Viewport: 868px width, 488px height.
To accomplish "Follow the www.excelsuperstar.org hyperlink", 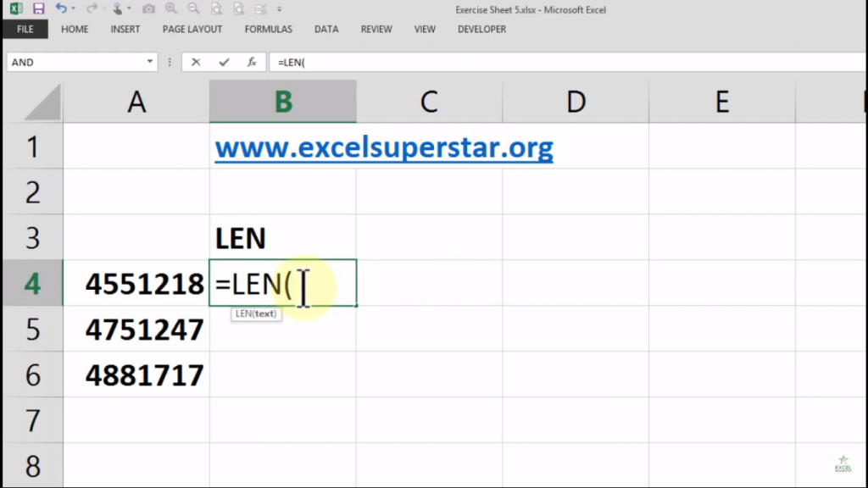I will pos(383,147).
